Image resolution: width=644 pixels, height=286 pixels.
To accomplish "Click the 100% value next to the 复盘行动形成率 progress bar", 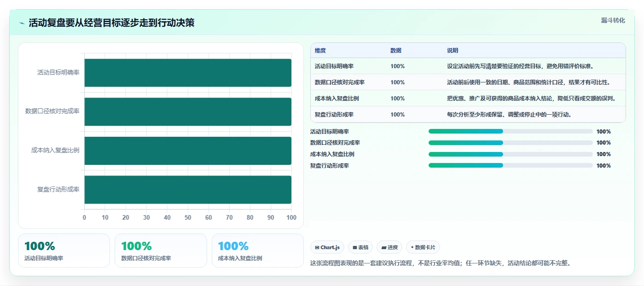I will (603, 166).
